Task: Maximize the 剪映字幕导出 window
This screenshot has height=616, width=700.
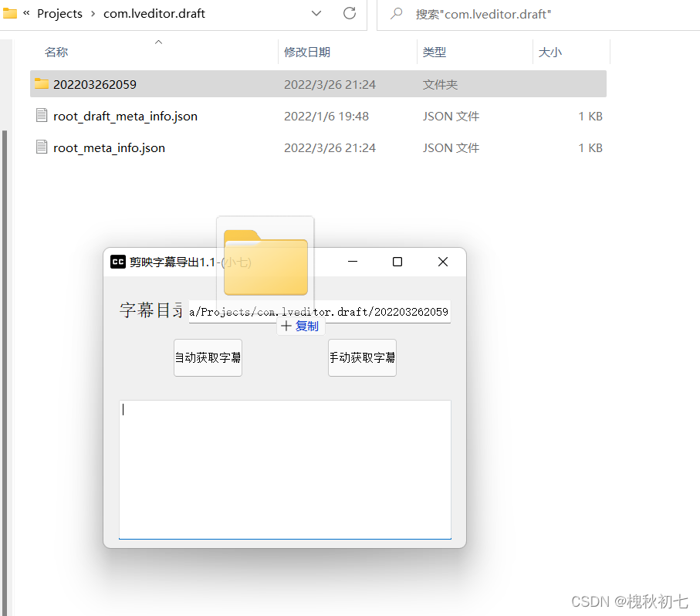Action: [x=397, y=262]
